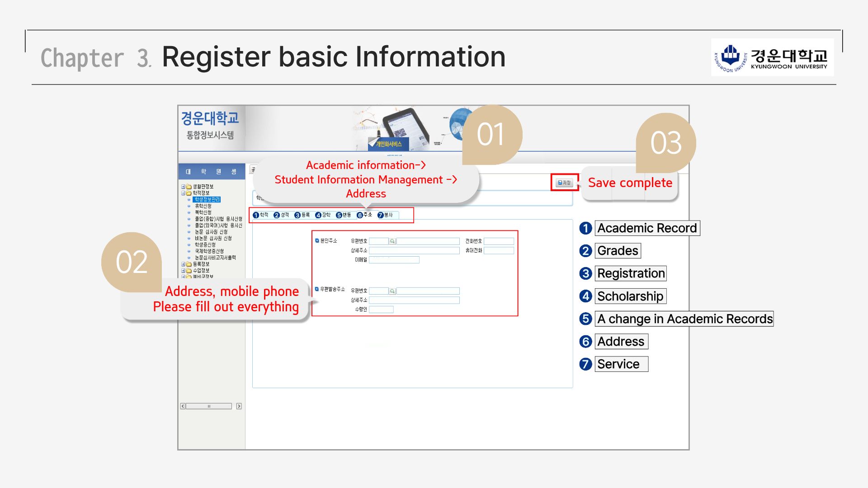Click the 경운대학교 통합정보시스템 logo
The image size is (868, 488).
(x=210, y=125)
